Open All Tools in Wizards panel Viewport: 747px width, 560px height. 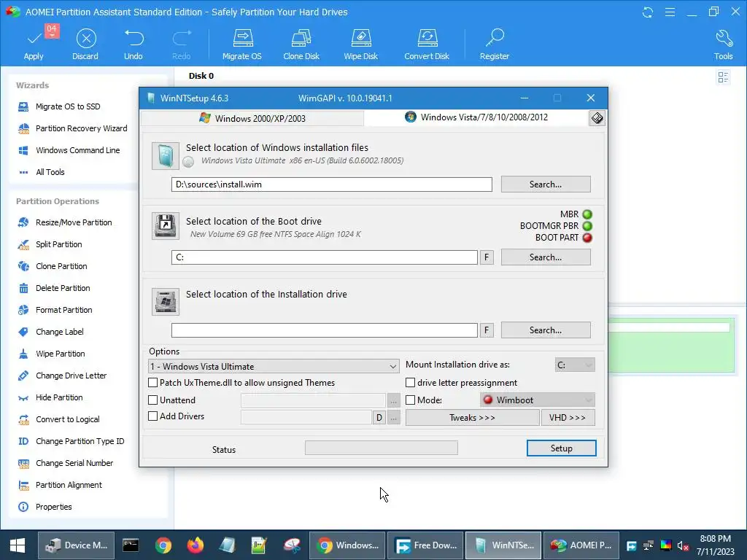point(41,172)
